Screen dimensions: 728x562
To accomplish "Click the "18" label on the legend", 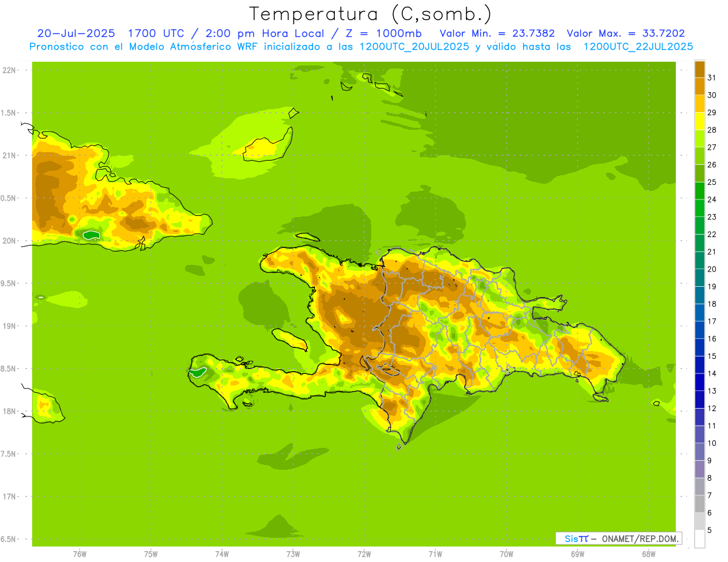I will [712, 304].
